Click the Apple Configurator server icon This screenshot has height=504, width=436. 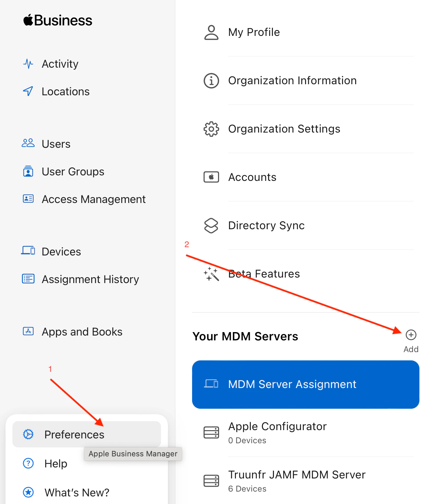coord(211,433)
